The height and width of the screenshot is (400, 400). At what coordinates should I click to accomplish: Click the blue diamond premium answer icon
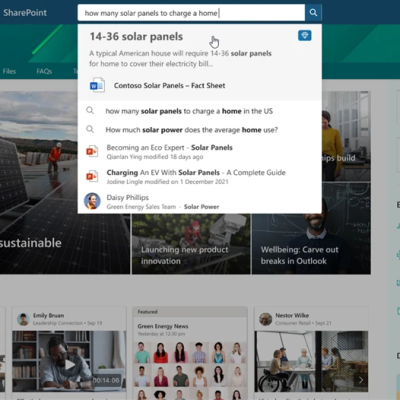click(305, 35)
